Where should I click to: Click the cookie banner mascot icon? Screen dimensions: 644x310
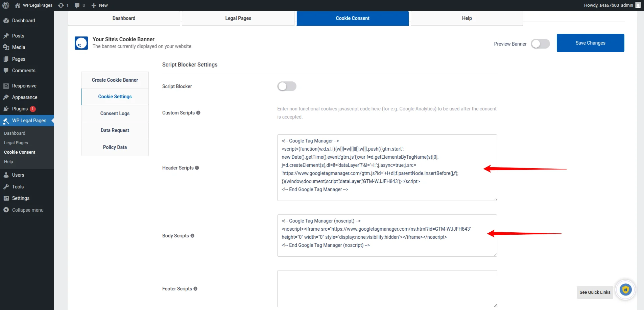[81, 43]
